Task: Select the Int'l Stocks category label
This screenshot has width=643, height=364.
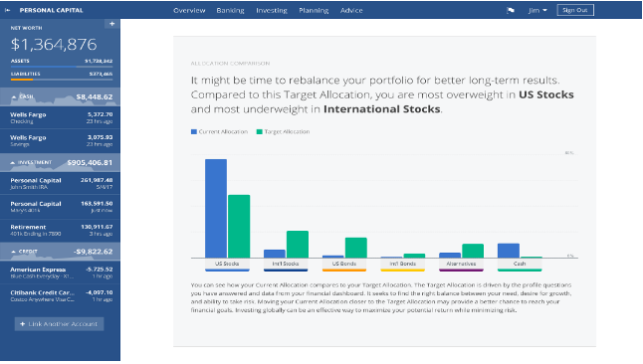Action: [x=286, y=264]
